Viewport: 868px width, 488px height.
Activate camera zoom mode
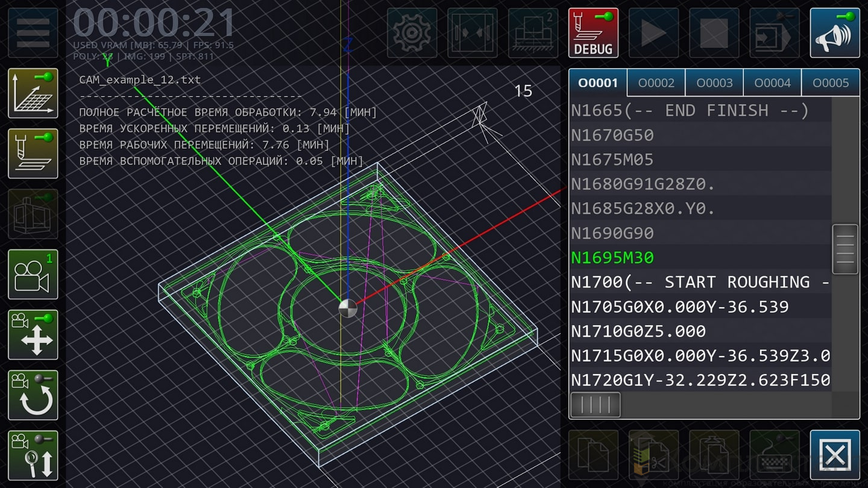pos(33,455)
